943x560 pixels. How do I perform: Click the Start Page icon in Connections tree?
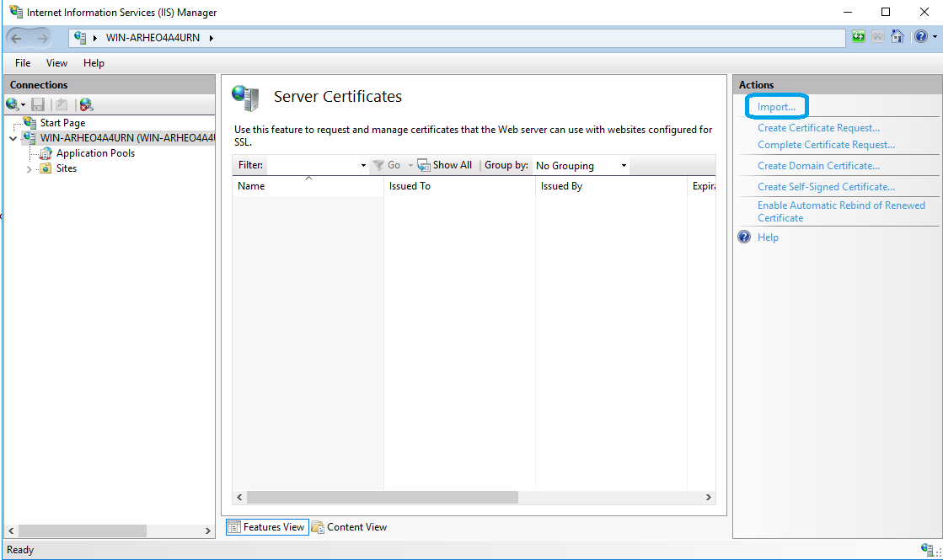30,123
